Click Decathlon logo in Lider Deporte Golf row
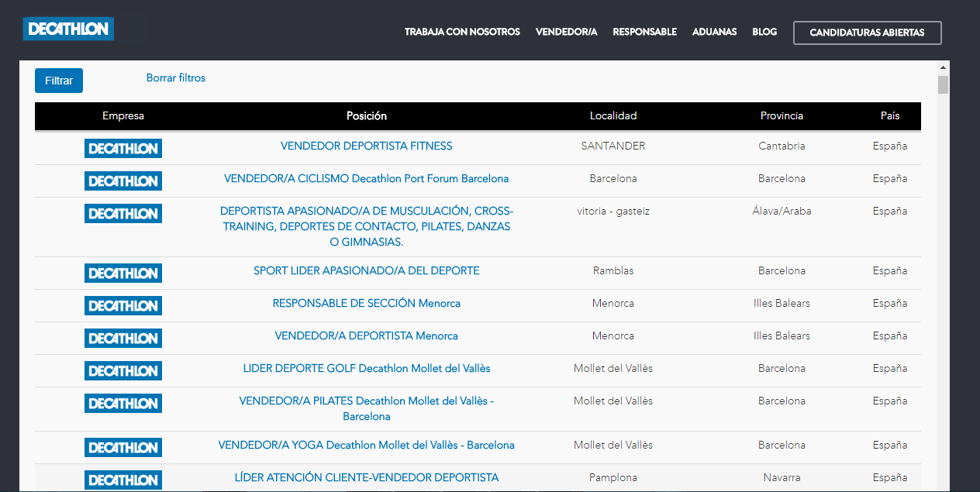The height and width of the screenshot is (492, 980). pyautogui.click(x=123, y=371)
